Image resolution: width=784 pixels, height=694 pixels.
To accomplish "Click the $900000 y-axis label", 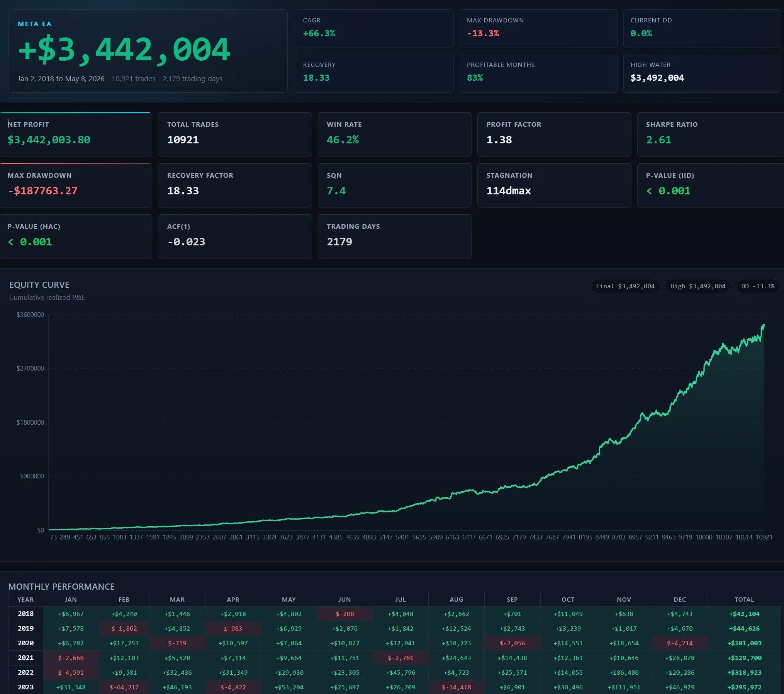I will tap(32, 476).
